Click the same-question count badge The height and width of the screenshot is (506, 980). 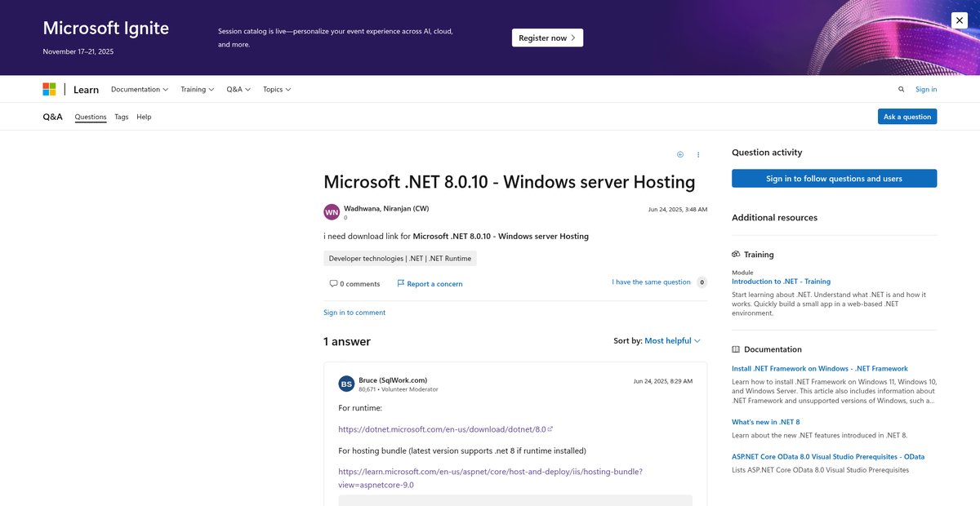point(701,282)
